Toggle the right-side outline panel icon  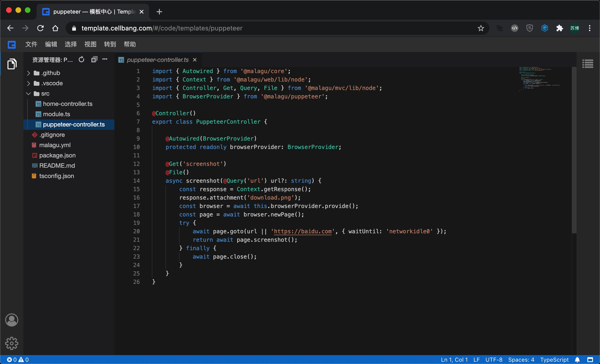click(588, 64)
